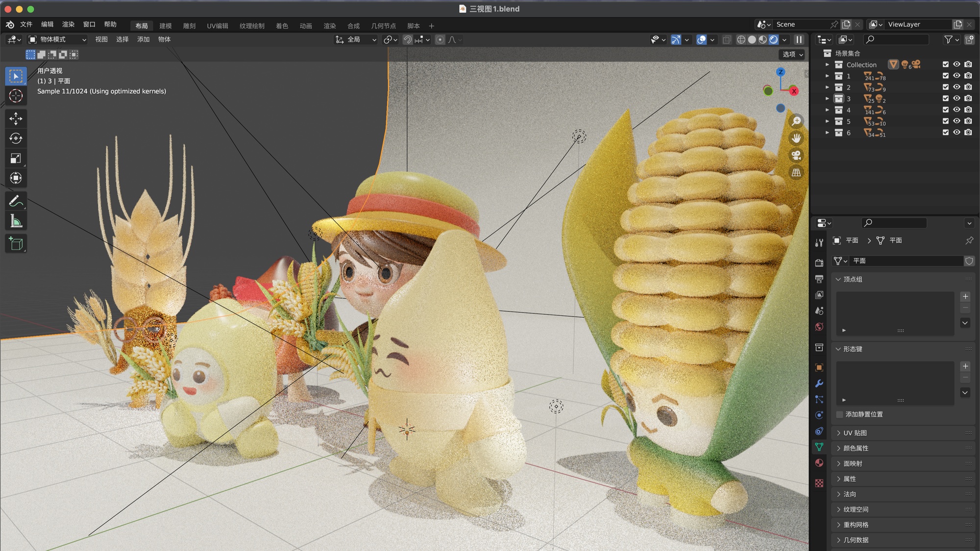Add a new shape key
Viewport: 980px width, 551px height.
click(x=965, y=366)
